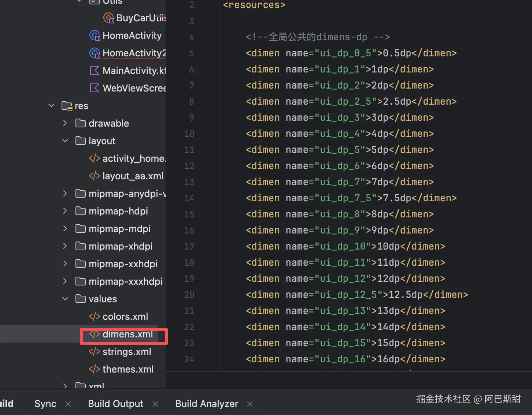Viewport: 532px width, 415px height.
Task: Click the MainActivity Kotlin file icon
Action: pyautogui.click(x=95, y=70)
